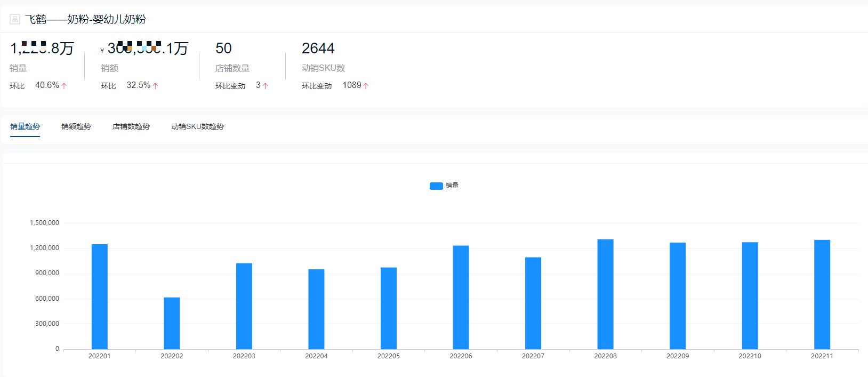Click the blue 销量 legend color swatch

tap(436, 186)
